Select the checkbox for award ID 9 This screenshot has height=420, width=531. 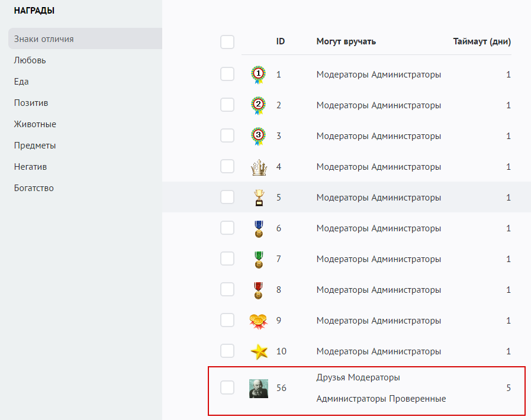pos(227,321)
